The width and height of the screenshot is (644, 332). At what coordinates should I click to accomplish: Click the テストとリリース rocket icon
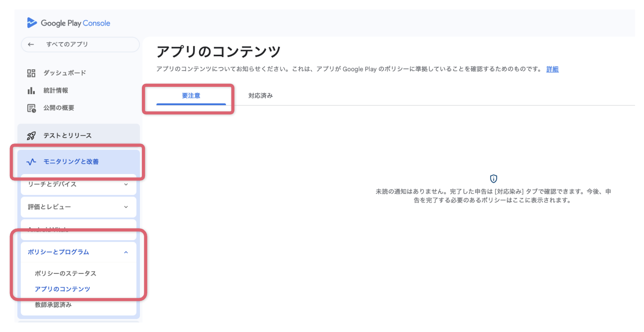[31, 136]
